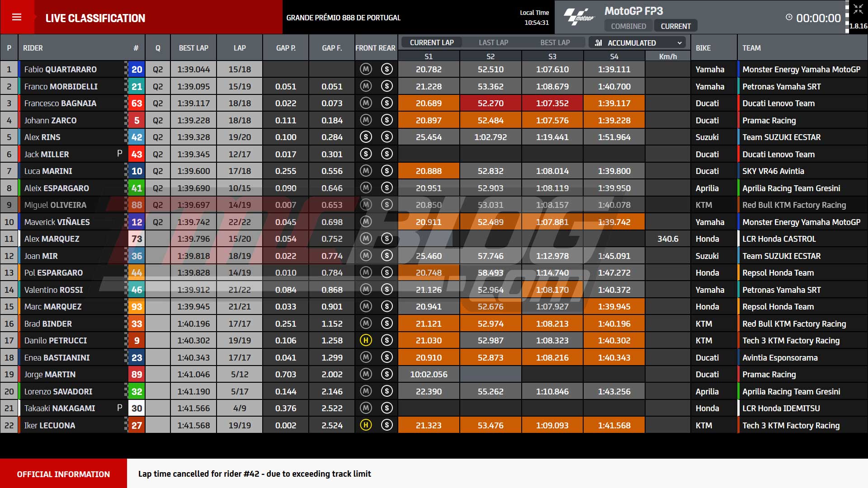Switch to CURRENT session classification

point(675,26)
